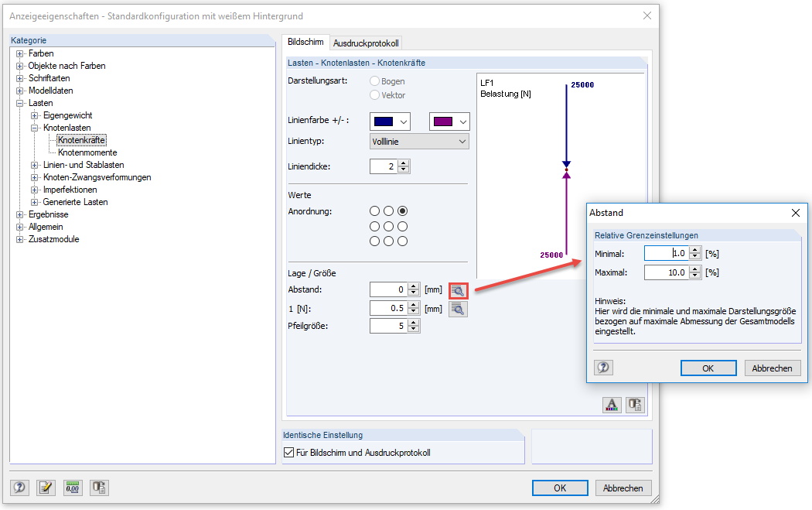This screenshot has width=812, height=510.
Task: Increase Liniendicke with the up spinner
Action: click(x=404, y=163)
